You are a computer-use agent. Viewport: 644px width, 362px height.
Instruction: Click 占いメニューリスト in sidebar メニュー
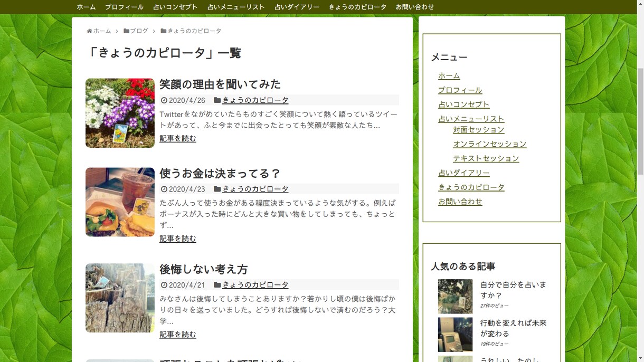[471, 119]
